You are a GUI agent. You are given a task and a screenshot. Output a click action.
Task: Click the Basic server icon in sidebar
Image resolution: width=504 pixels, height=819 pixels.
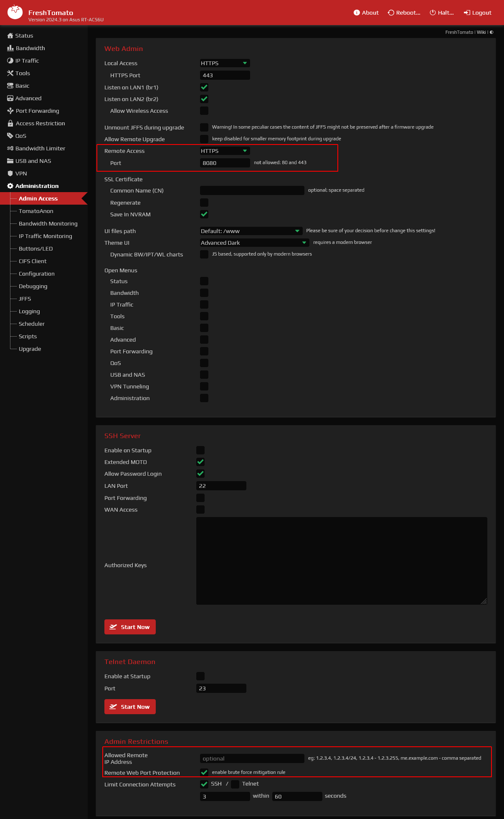pyautogui.click(x=10, y=86)
